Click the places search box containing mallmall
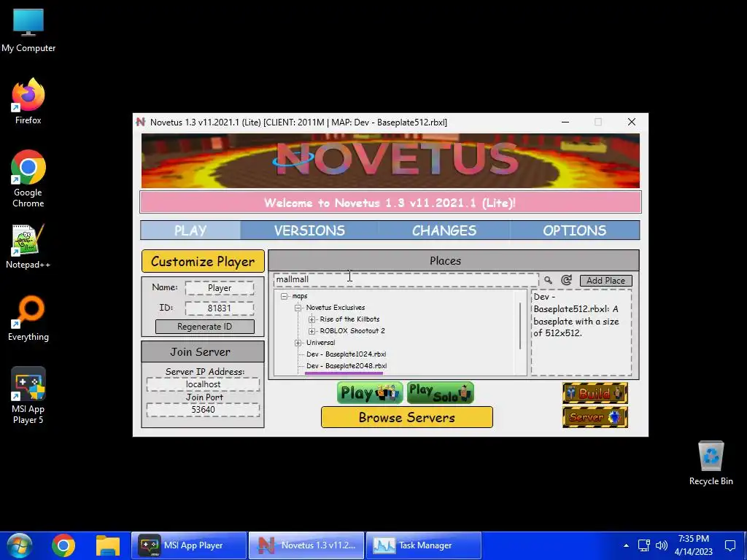 [x=406, y=279]
